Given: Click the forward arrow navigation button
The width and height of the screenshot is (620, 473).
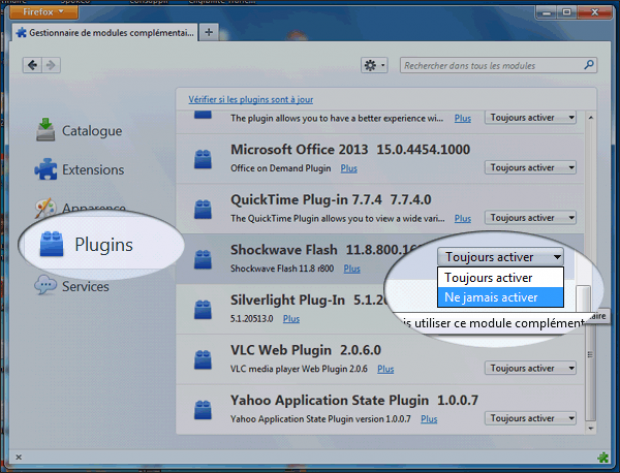Looking at the screenshot, I should [x=51, y=65].
